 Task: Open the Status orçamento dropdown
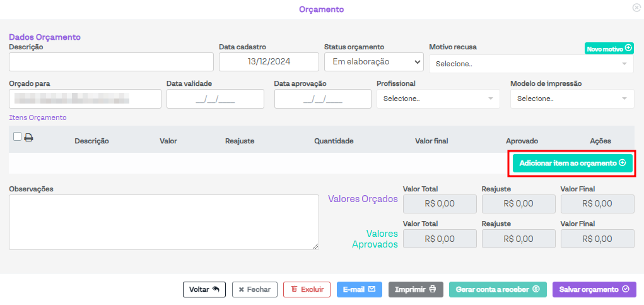tap(373, 62)
